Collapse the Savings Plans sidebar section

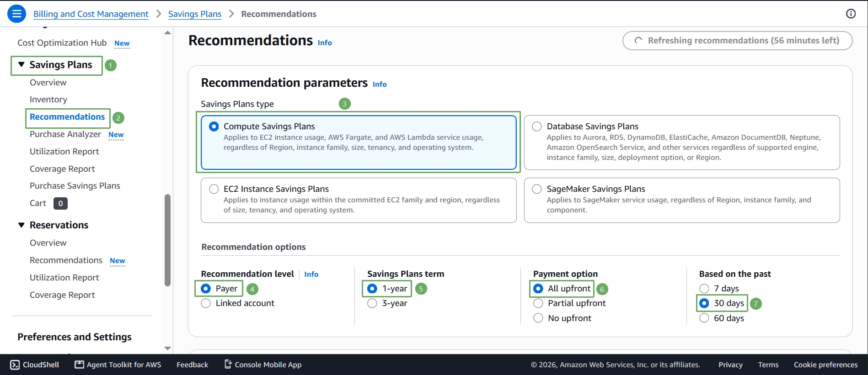[21, 64]
